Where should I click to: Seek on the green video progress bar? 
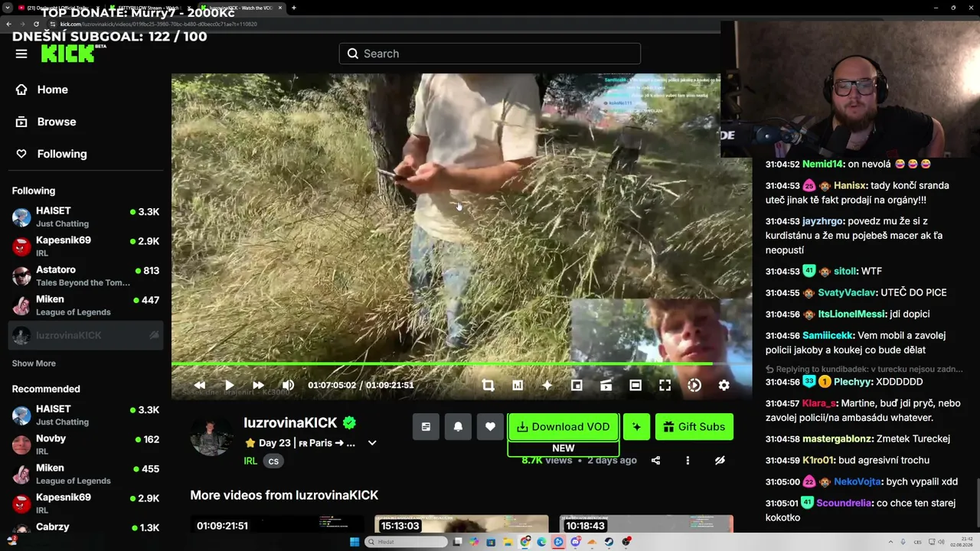coord(461,364)
